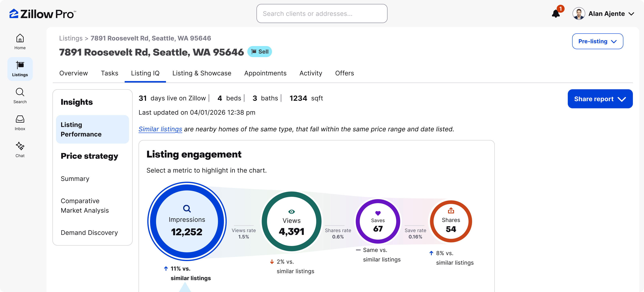Highlight the Saves 67 metric
Image resolution: width=644 pixels, height=292 pixels.
click(378, 221)
